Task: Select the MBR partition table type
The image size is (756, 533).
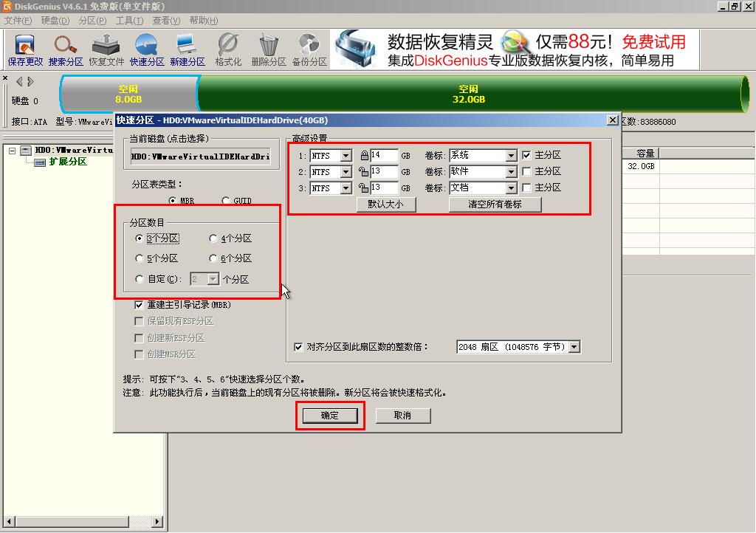Action: tap(172, 200)
